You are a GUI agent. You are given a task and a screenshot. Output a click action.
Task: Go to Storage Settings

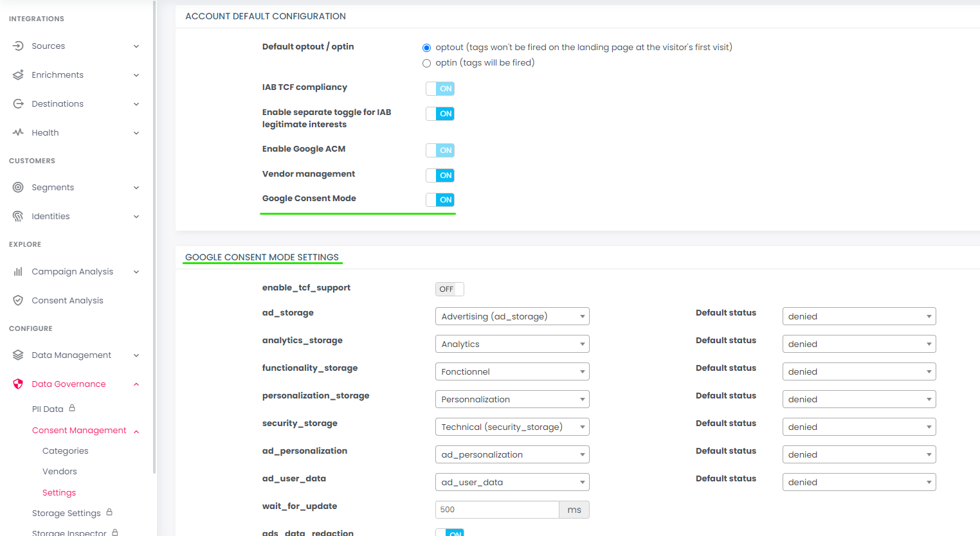(66, 513)
